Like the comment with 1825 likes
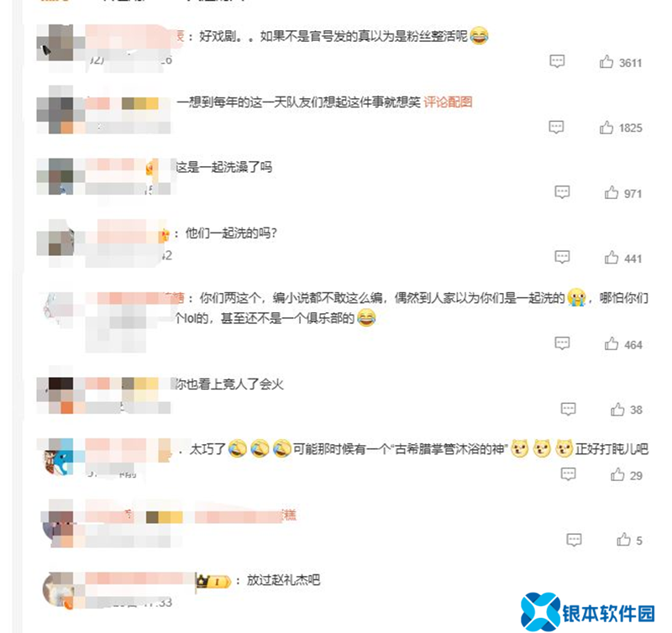 [606, 128]
